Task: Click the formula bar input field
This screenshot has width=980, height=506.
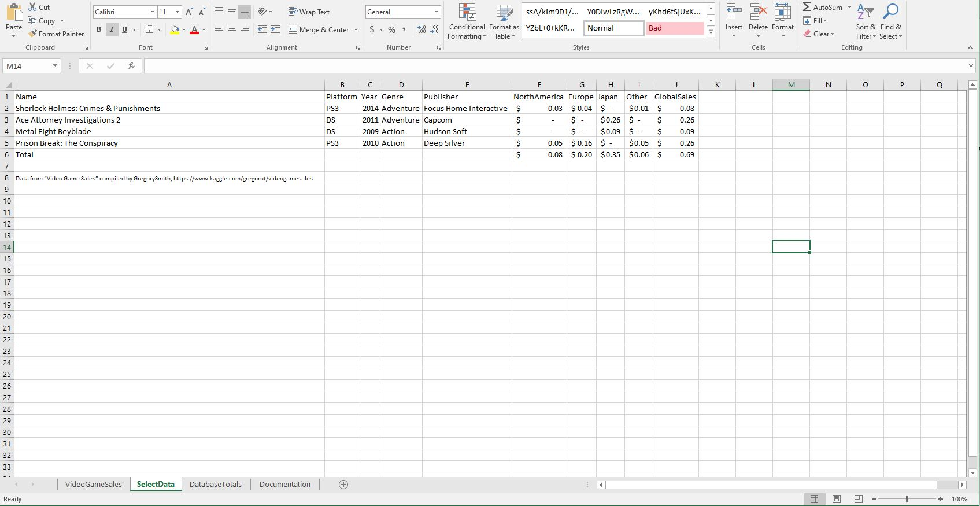Action: (x=555, y=66)
